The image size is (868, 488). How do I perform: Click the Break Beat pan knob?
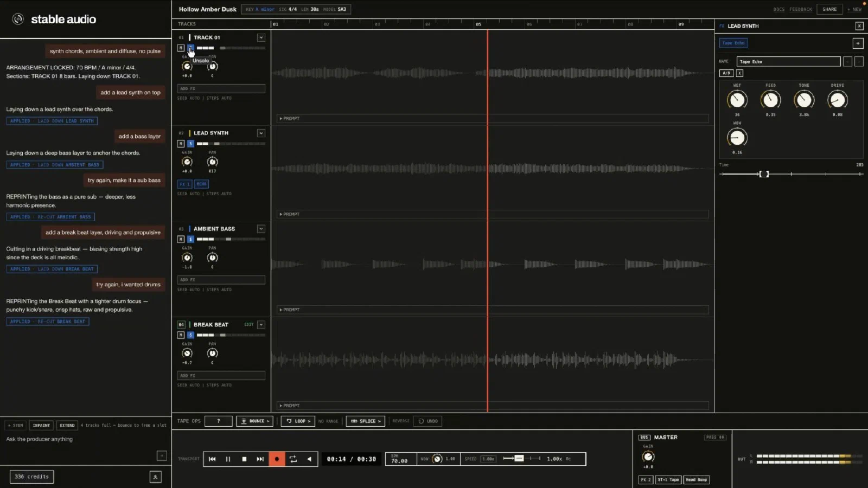(x=212, y=353)
